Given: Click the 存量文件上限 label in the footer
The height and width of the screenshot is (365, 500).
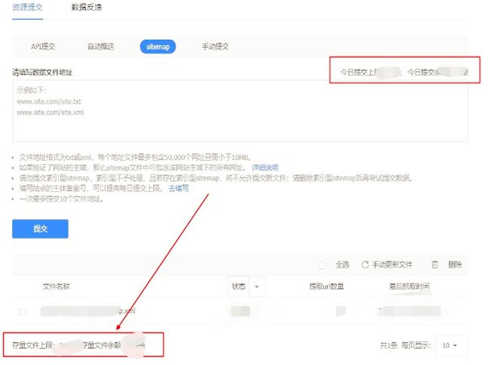Looking at the screenshot, I should click(x=32, y=345).
